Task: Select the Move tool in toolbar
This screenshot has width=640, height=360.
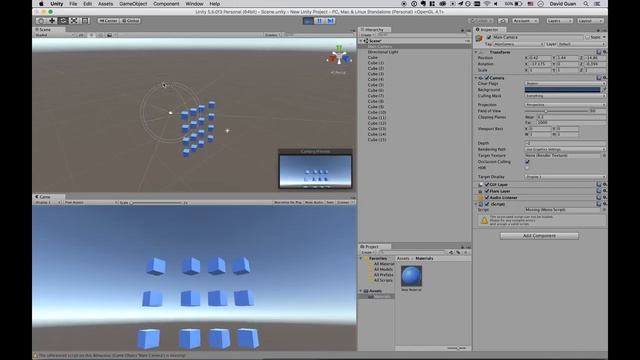Action: (52, 20)
